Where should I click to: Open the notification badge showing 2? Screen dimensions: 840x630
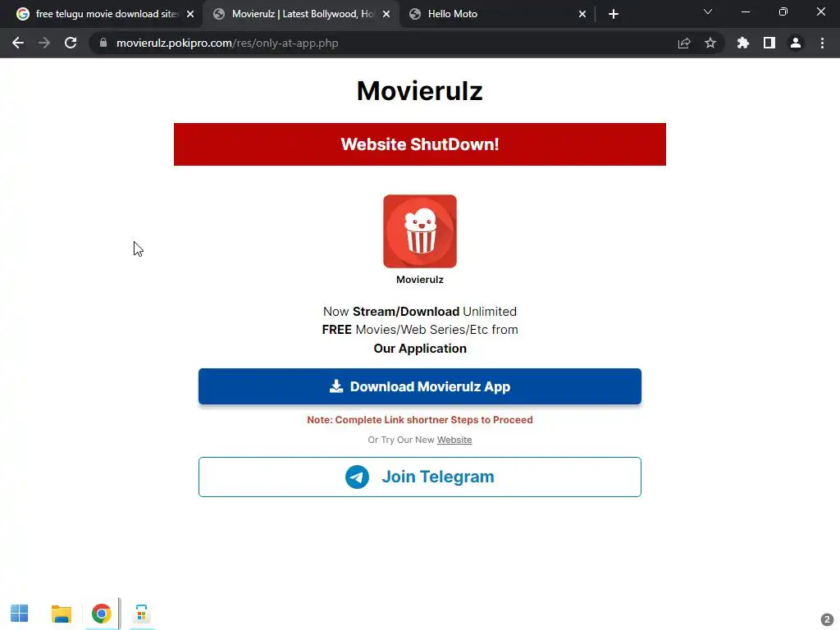click(x=827, y=619)
